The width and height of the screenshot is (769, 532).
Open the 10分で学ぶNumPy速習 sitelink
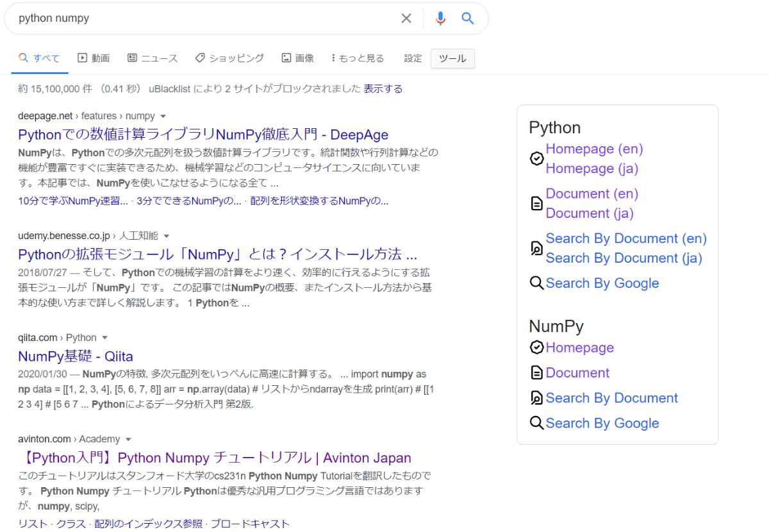click(x=73, y=201)
